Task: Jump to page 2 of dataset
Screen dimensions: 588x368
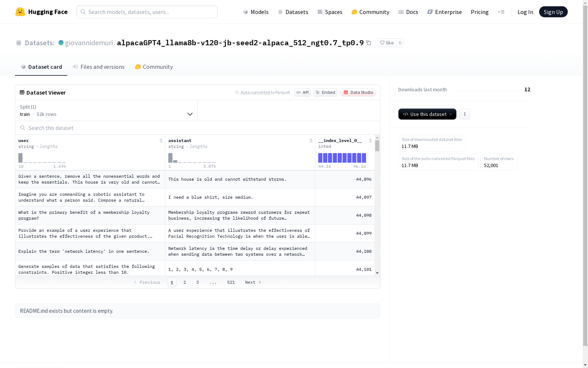Action: coord(184,282)
